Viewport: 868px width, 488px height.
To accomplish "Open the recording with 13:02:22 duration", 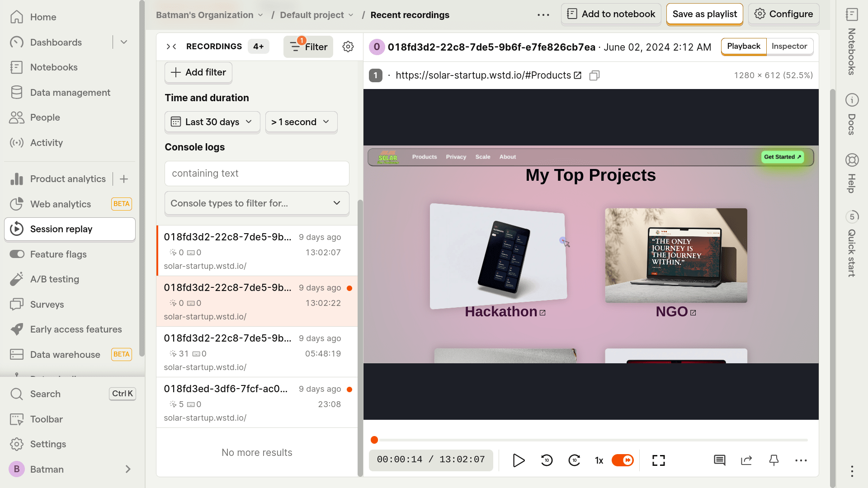I will (x=257, y=301).
